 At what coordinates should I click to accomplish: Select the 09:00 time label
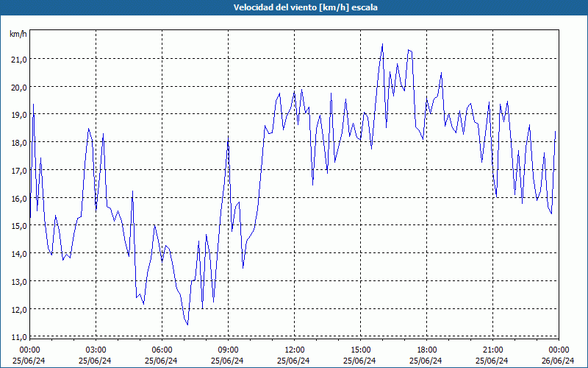228,350
